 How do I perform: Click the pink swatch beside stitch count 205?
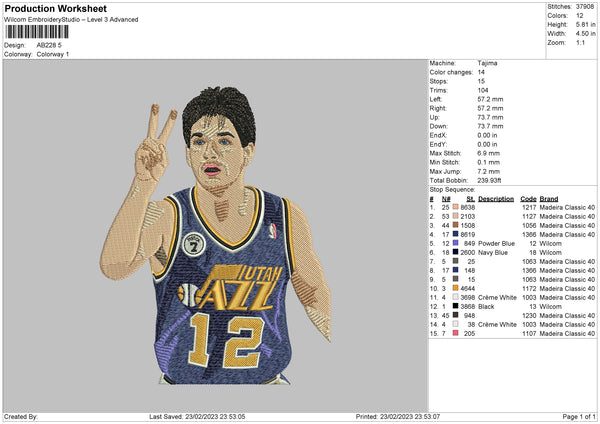click(455, 333)
